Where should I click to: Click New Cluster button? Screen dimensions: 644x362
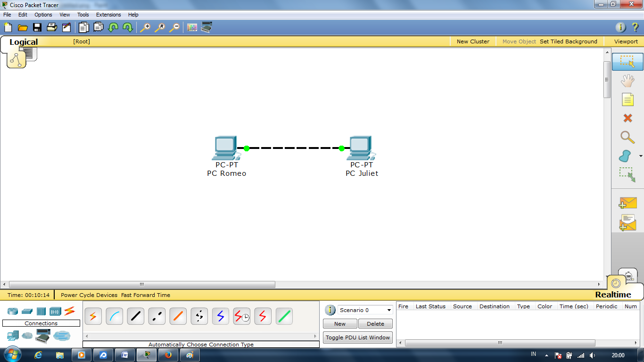click(x=473, y=41)
